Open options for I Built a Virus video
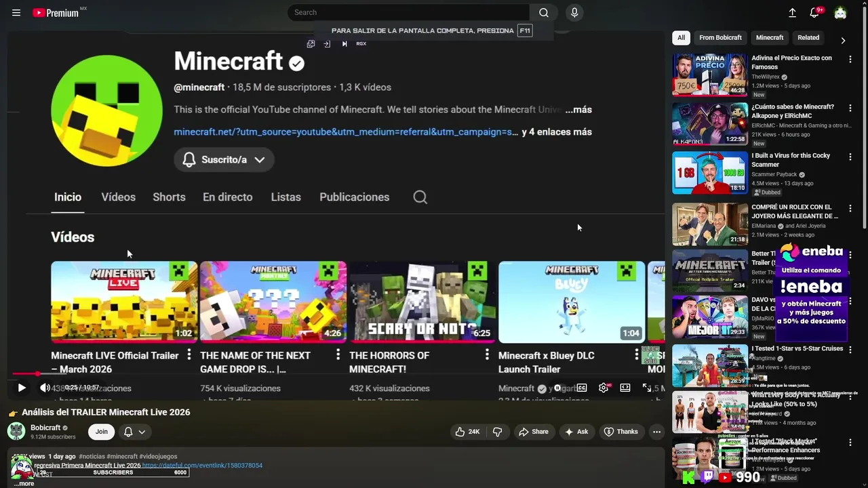Viewport: 868px width, 488px height. pyautogui.click(x=850, y=157)
